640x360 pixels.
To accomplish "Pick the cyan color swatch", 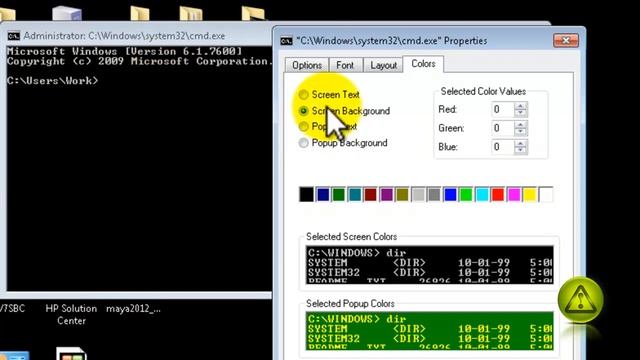I will coord(482,195).
